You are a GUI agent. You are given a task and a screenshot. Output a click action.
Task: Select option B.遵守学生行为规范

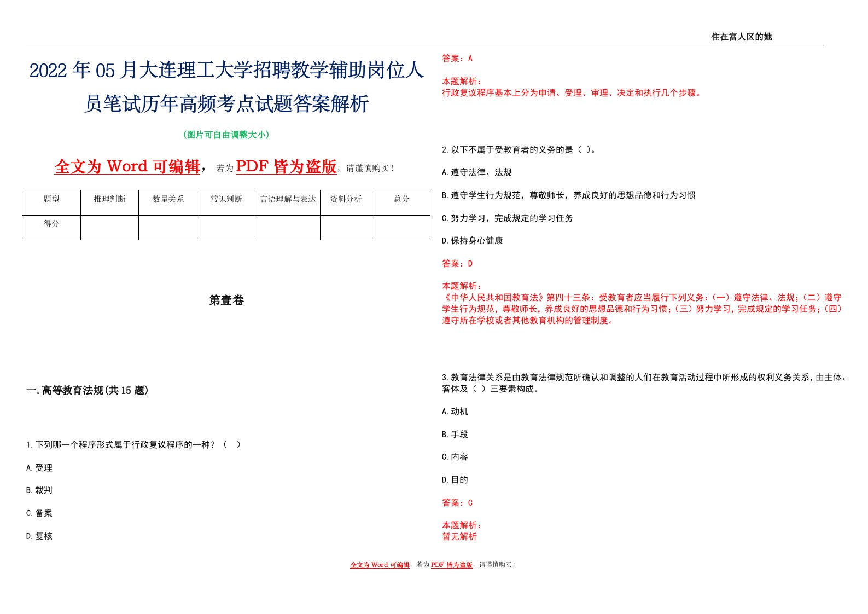569,195
